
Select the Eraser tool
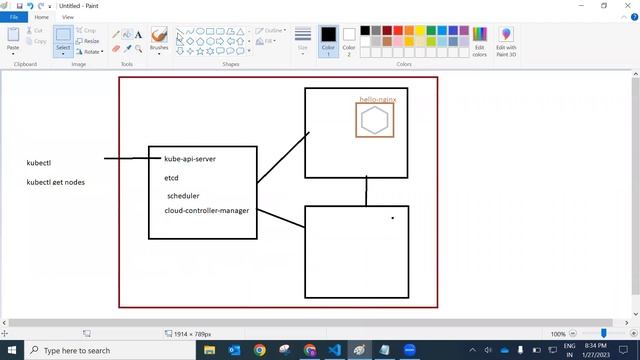pyautogui.click(x=116, y=49)
